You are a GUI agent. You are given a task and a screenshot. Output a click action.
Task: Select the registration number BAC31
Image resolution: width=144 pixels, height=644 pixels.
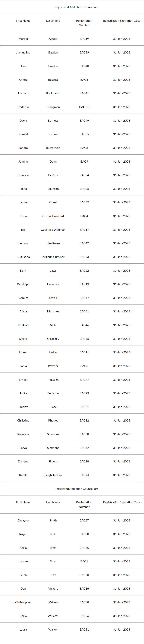84,630
